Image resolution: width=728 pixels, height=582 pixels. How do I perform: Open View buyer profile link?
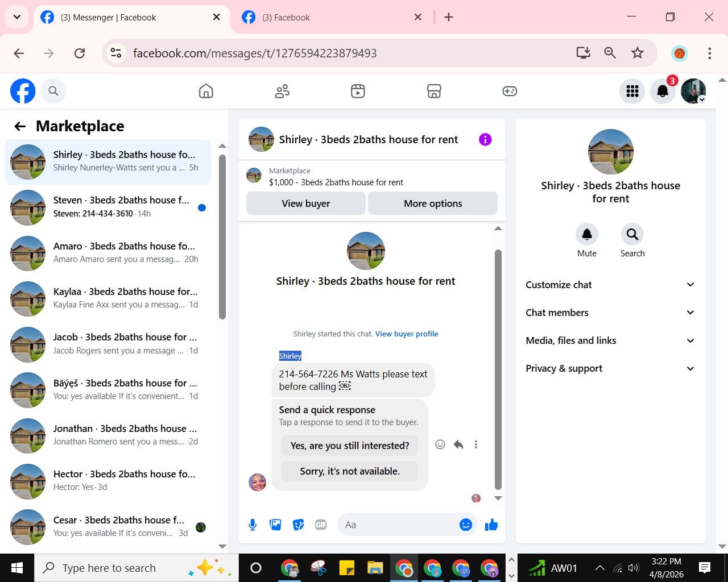(x=407, y=334)
